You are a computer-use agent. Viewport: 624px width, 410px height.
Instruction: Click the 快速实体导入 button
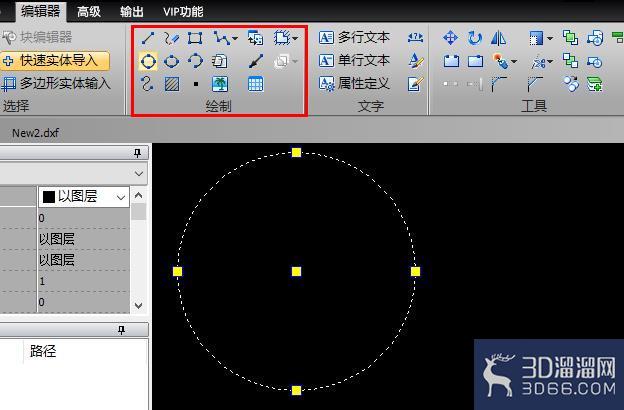click(x=55, y=61)
